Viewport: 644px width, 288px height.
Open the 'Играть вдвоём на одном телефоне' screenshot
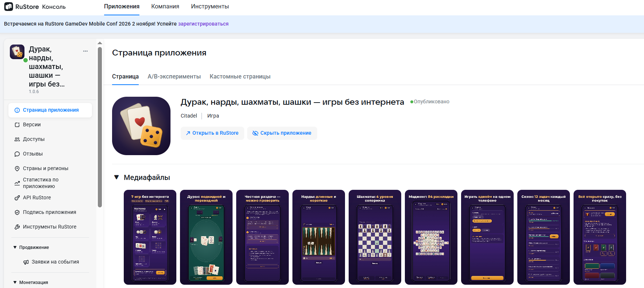click(x=487, y=237)
